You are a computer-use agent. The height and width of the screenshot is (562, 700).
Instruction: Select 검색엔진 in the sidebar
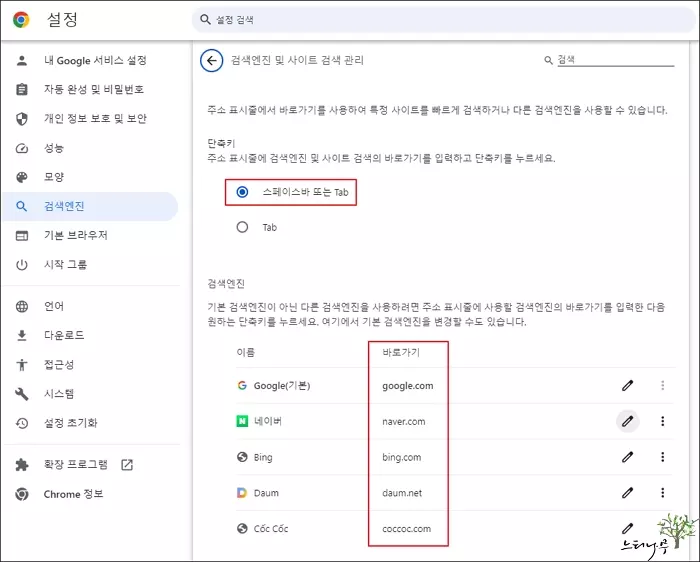90,206
